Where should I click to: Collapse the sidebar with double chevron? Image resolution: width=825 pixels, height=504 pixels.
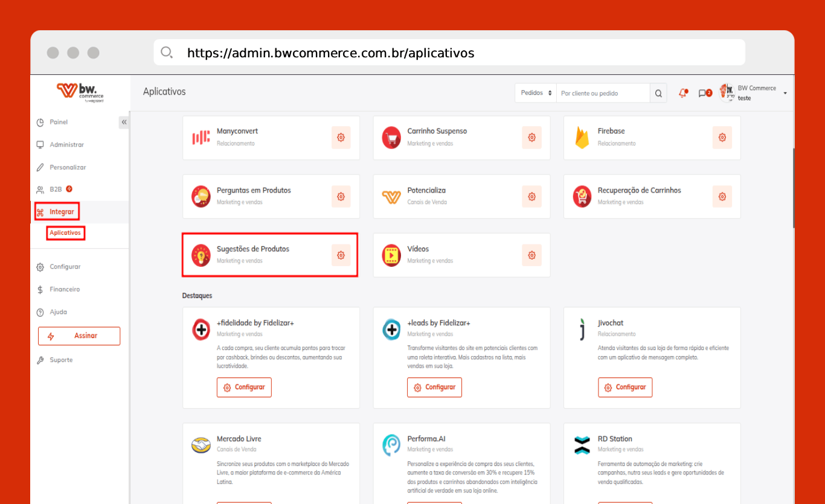(x=124, y=122)
